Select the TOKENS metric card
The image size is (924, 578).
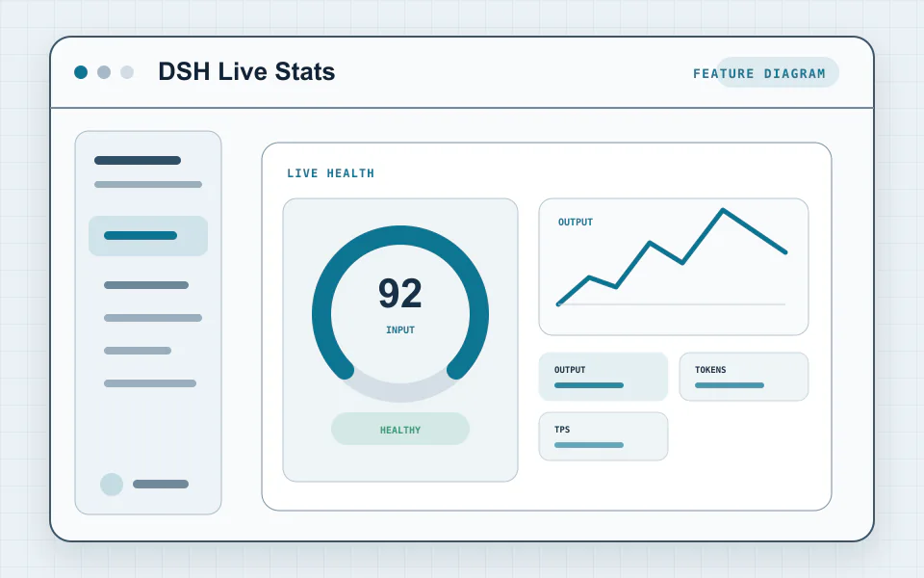[x=744, y=377]
